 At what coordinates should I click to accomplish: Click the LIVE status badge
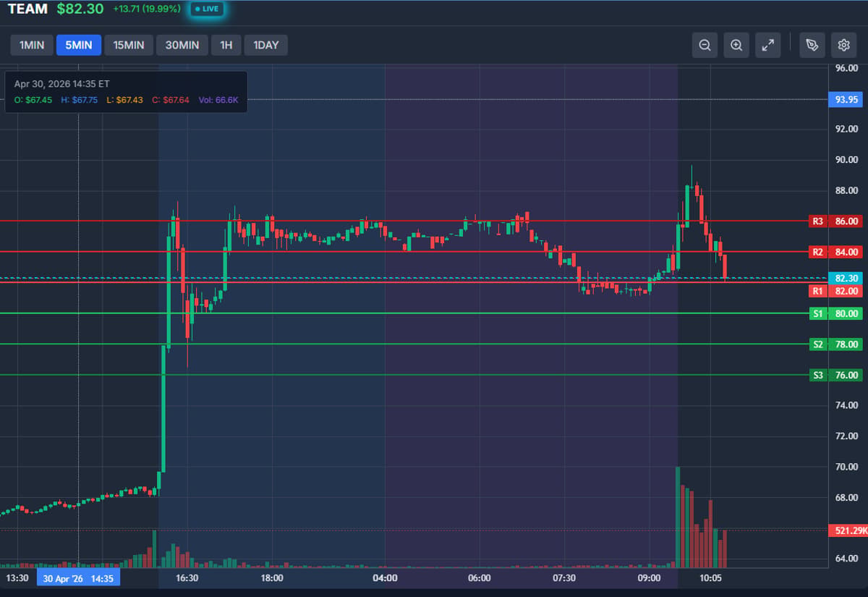(208, 9)
